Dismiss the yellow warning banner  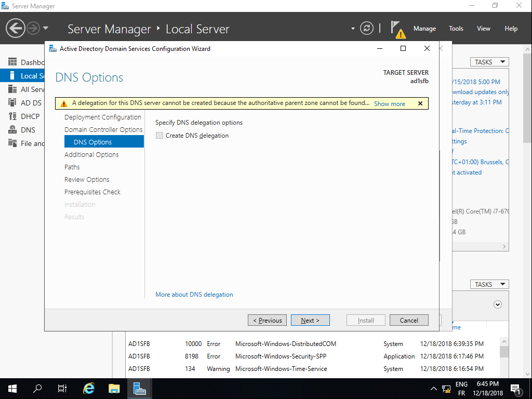pos(420,103)
